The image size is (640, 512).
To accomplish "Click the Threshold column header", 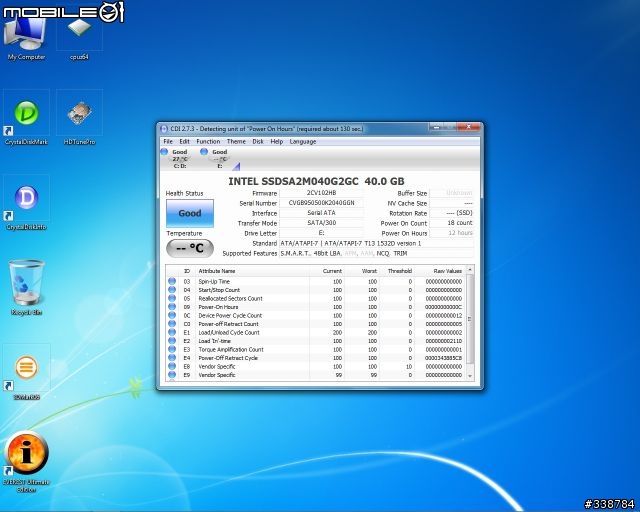I will click(397, 271).
